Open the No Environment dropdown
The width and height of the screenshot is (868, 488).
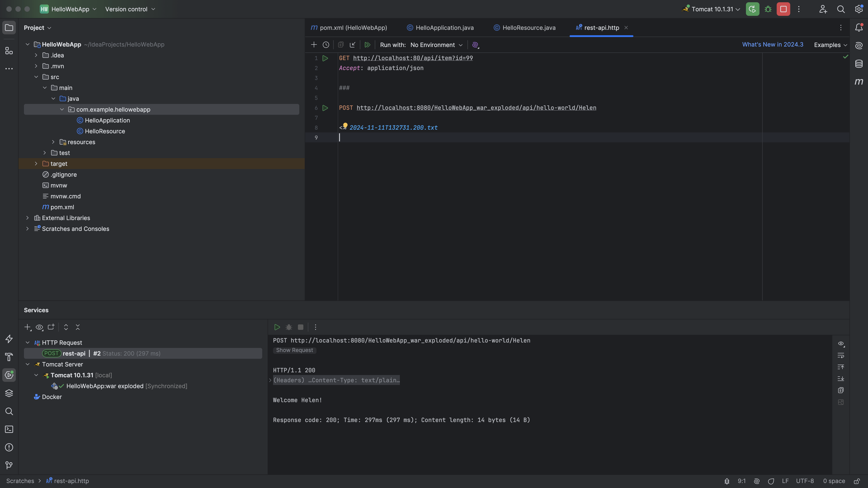[436, 45]
